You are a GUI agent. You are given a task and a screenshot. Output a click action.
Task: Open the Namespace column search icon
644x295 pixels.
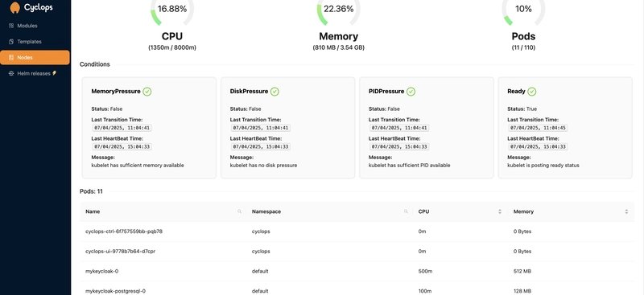(x=406, y=211)
